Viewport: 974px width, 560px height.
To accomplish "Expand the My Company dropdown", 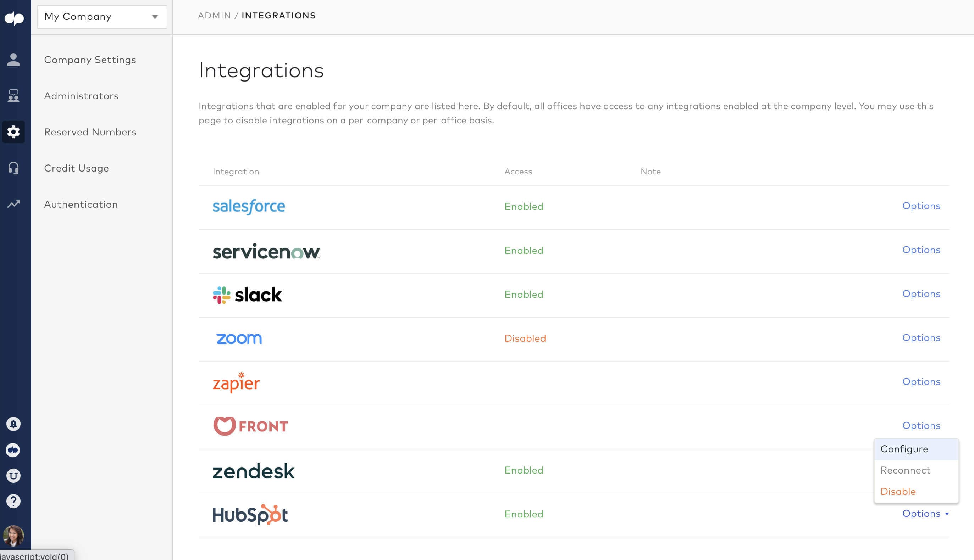I will [x=102, y=17].
